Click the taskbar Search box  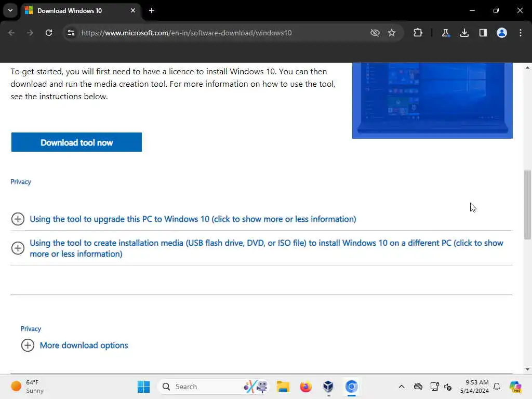pyautogui.click(x=213, y=387)
